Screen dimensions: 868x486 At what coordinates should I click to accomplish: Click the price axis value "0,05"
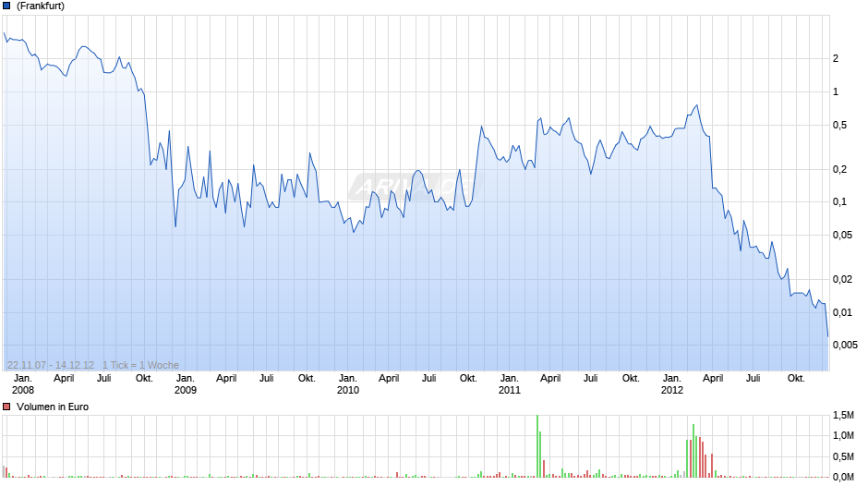point(842,235)
